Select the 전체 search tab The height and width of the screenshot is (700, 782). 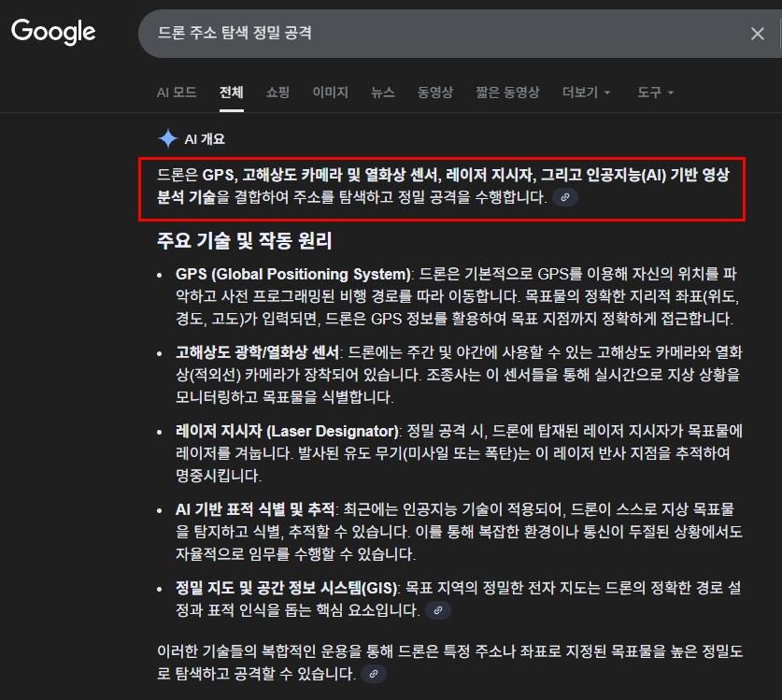coord(230,93)
